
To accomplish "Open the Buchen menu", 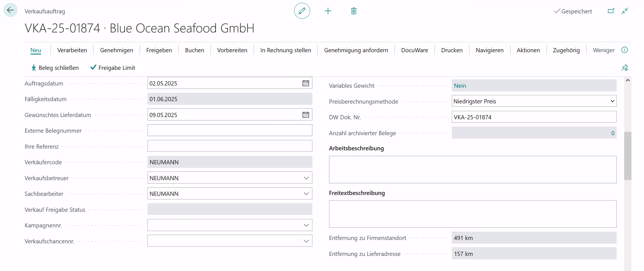I will [x=194, y=50].
